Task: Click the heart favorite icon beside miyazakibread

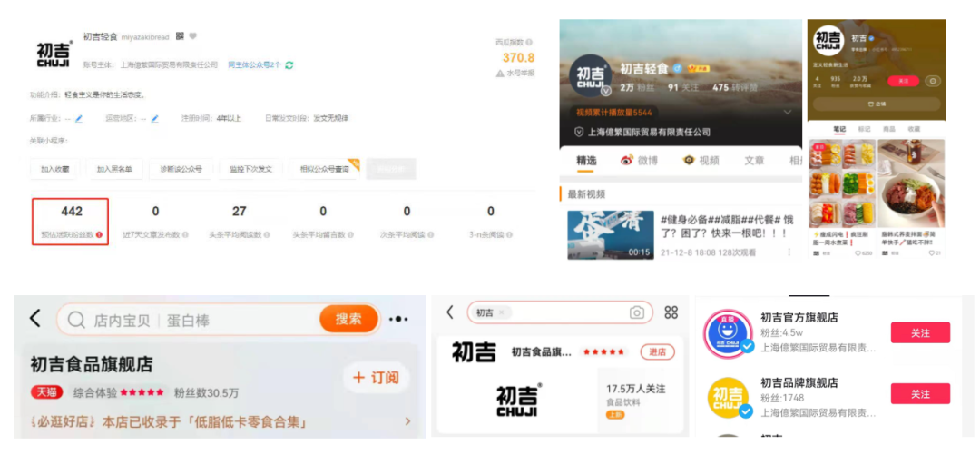Action: [x=192, y=36]
